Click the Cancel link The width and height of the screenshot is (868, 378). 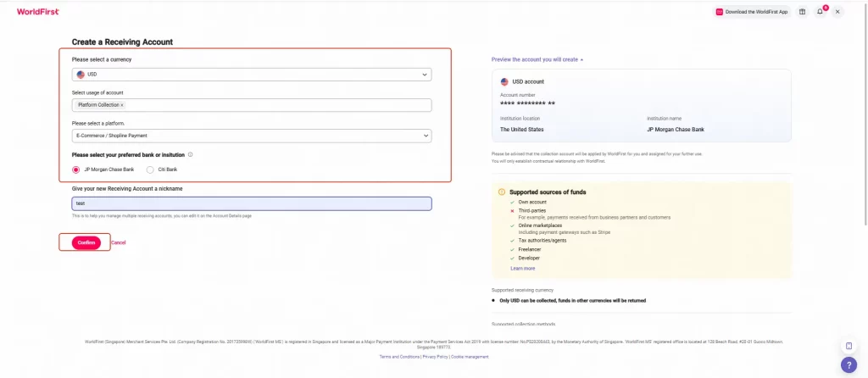pos(119,242)
